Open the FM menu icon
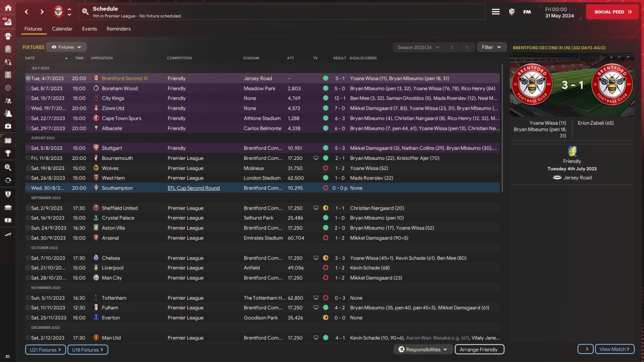This screenshot has height=362, width=644. tap(527, 12)
